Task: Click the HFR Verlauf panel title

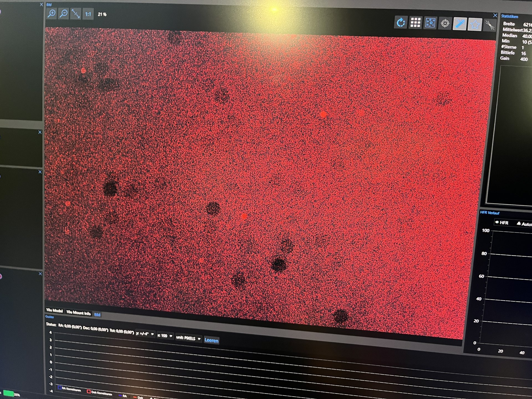Action: [x=490, y=213]
